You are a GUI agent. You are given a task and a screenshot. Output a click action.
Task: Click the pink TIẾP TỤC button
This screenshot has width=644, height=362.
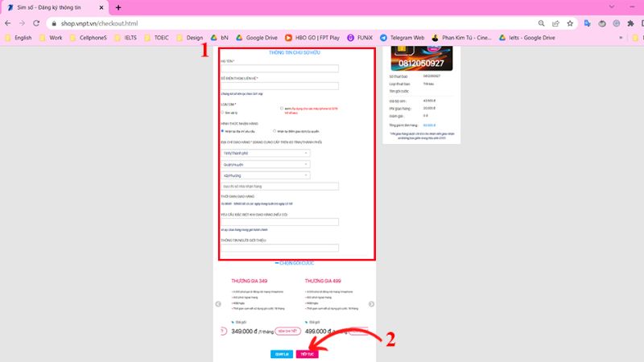(x=305, y=354)
